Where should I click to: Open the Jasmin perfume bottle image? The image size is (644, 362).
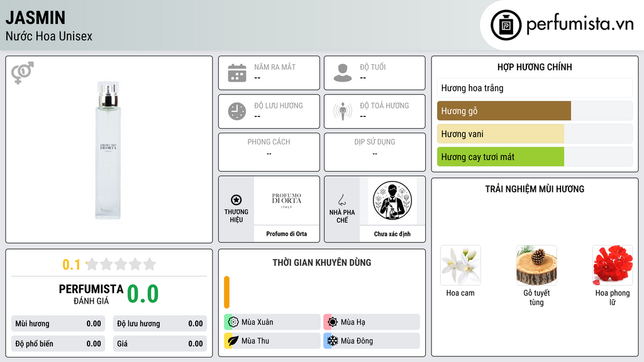tap(108, 150)
